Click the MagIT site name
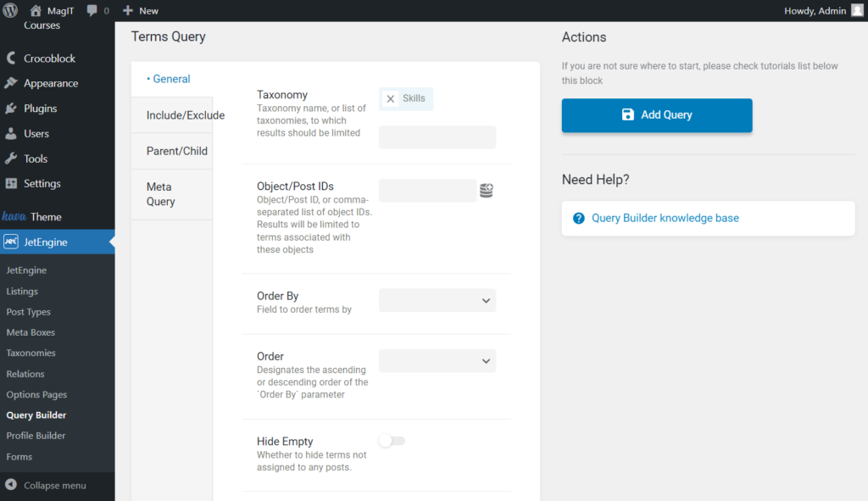Viewport: 868px width, 501px height. tap(60, 10)
